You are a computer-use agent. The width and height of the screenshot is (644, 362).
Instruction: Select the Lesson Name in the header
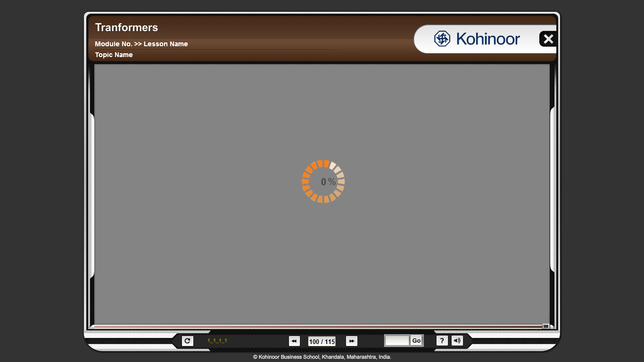[166, 44]
